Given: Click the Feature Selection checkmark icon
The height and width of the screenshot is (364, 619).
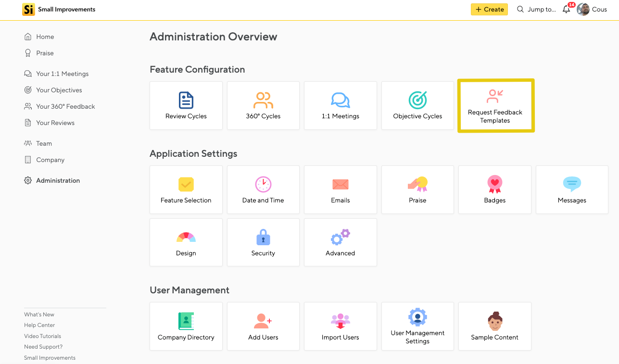Looking at the screenshot, I should click(x=186, y=185).
